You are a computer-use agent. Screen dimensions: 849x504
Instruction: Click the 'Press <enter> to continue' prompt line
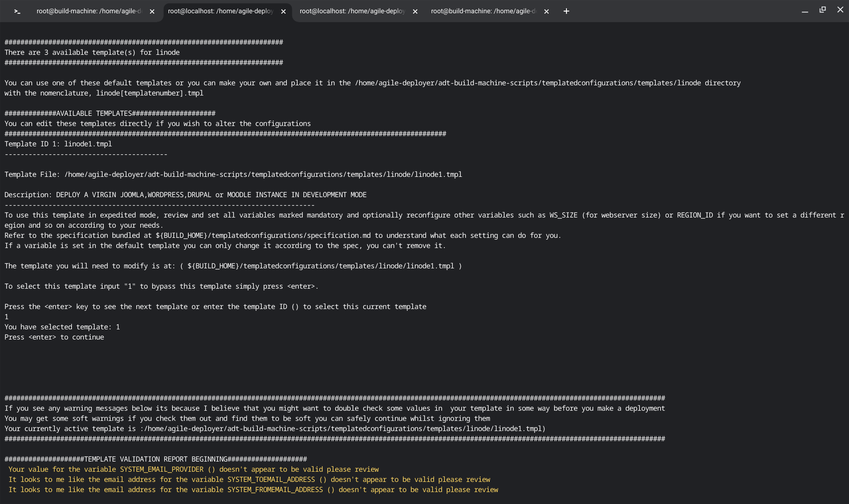coord(54,337)
